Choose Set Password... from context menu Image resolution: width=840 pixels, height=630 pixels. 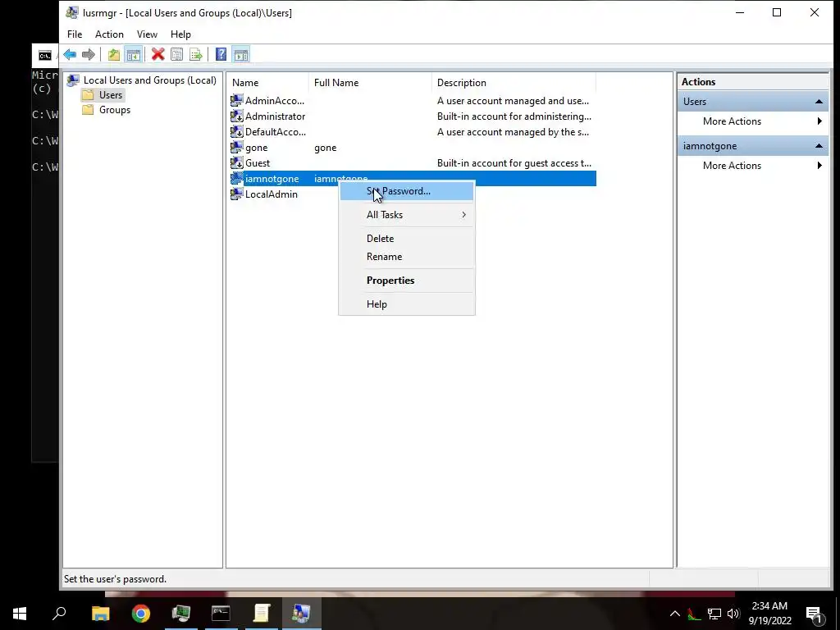[407, 190]
